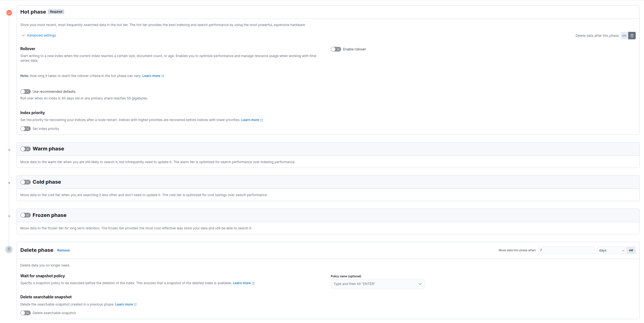Open the snapshot Policy name combo box

point(378,284)
